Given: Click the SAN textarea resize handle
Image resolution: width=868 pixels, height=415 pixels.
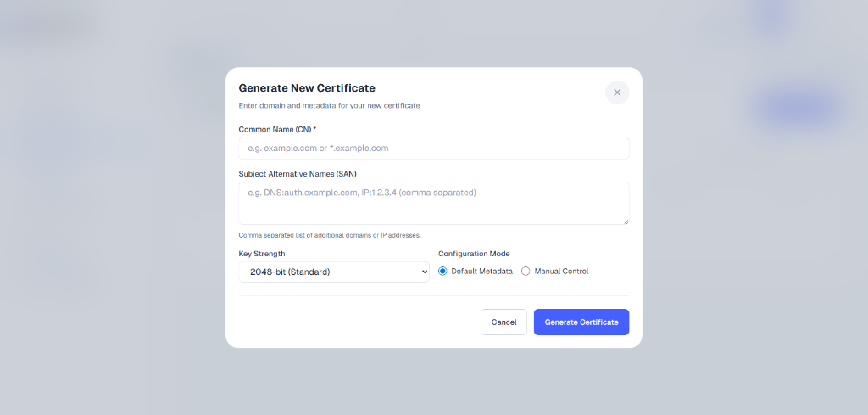Looking at the screenshot, I should click(626, 222).
